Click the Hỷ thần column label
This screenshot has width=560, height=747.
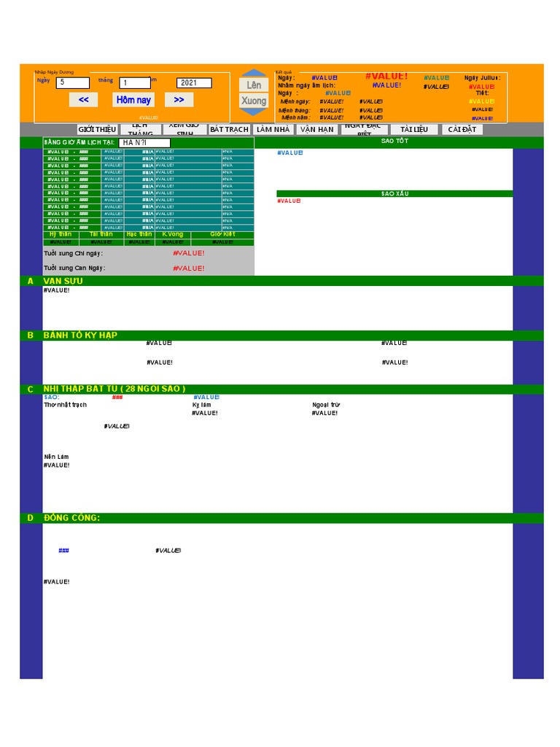click(x=61, y=234)
